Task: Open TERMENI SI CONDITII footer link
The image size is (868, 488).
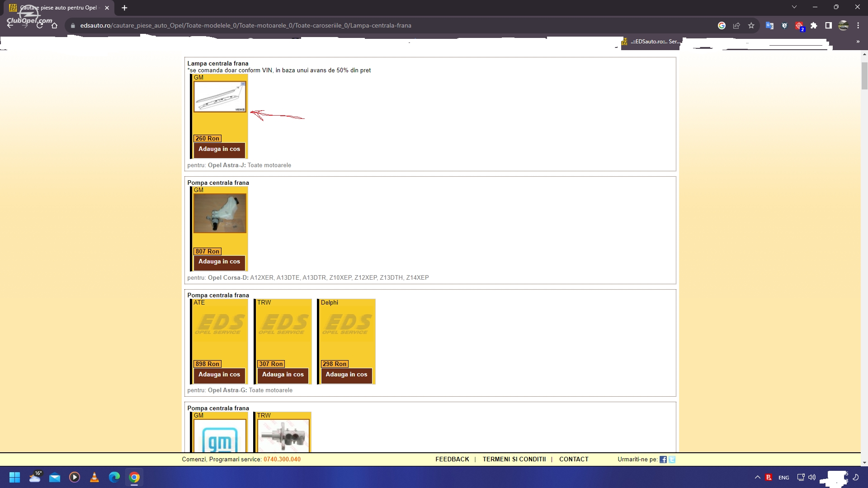Action: (x=514, y=460)
